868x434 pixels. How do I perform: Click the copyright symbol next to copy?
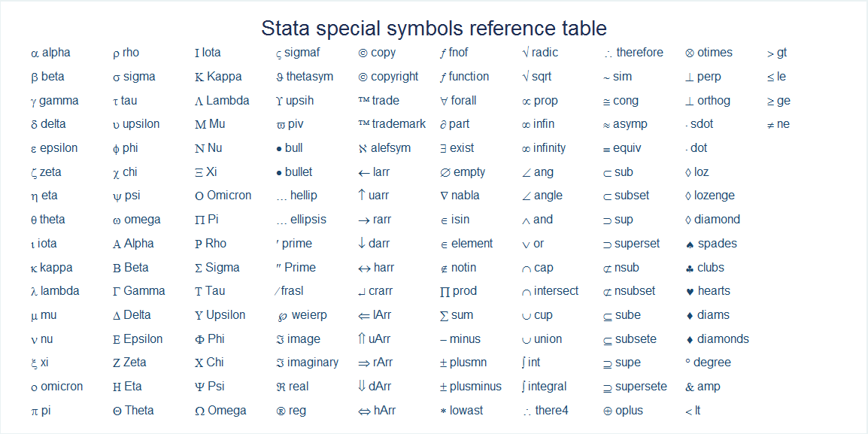(x=363, y=53)
